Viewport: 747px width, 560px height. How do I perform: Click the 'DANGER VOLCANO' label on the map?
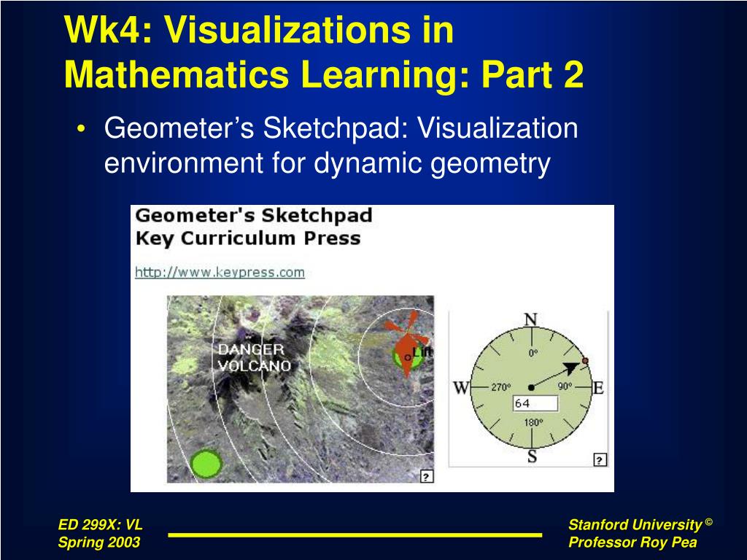(x=254, y=357)
